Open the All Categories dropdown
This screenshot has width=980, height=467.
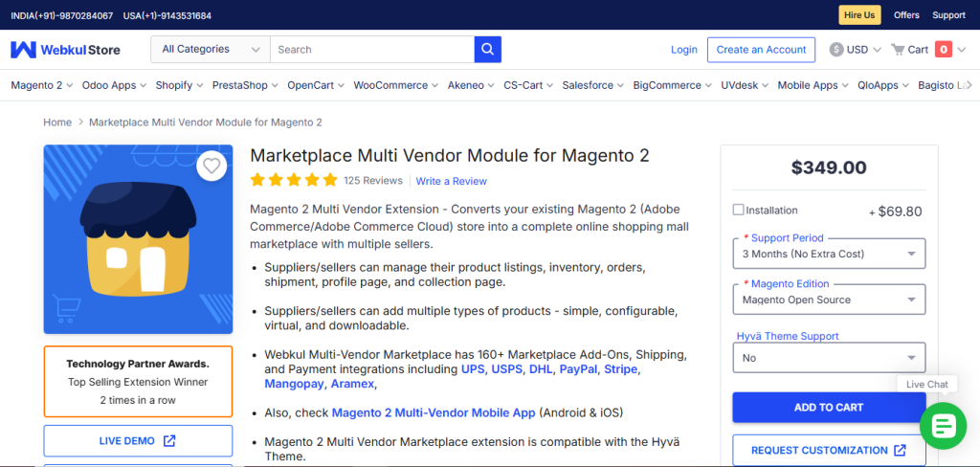coord(211,50)
